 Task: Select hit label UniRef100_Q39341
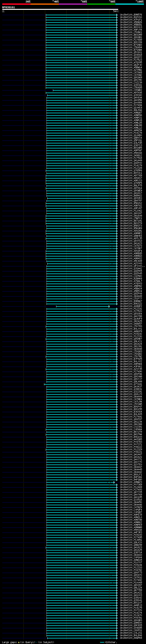pyautogui.click(x=131, y=85)
